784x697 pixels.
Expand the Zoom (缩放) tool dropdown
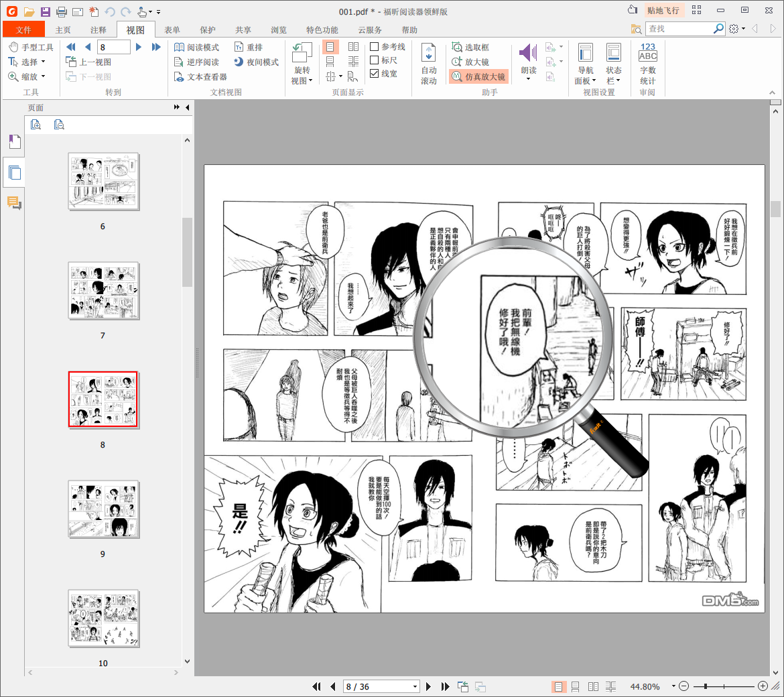(43, 76)
